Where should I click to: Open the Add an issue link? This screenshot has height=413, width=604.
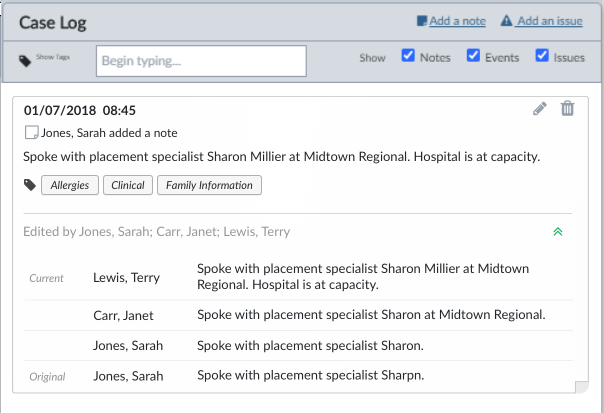pyautogui.click(x=550, y=21)
